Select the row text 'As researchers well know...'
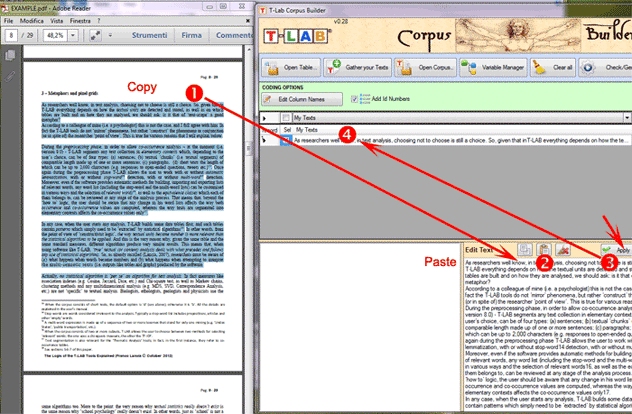 click(462, 140)
